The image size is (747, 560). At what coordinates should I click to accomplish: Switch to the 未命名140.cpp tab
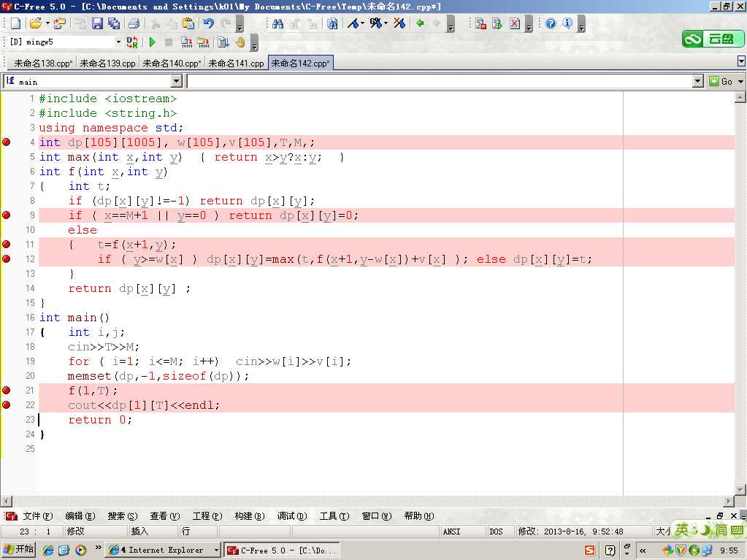coord(172,63)
